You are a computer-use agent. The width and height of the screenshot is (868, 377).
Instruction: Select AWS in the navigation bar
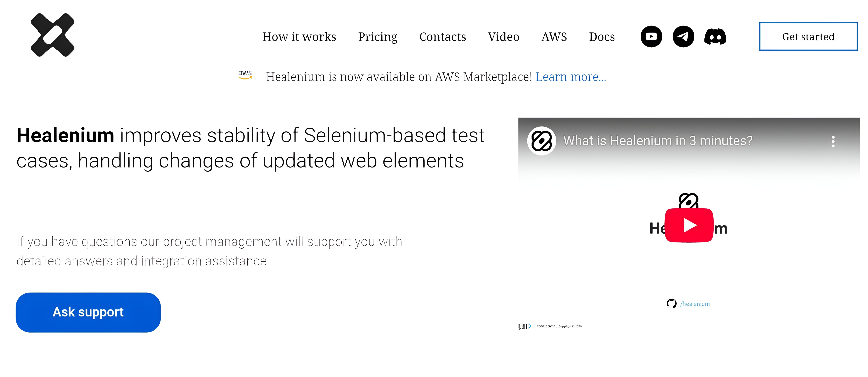[x=554, y=37]
